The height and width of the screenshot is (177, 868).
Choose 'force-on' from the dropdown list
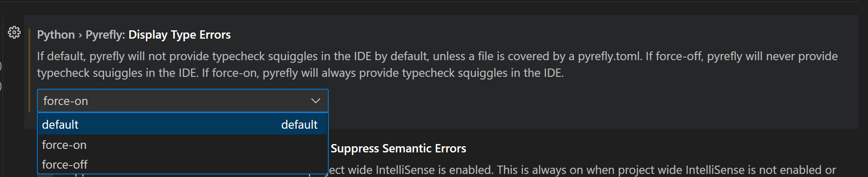[182, 144]
